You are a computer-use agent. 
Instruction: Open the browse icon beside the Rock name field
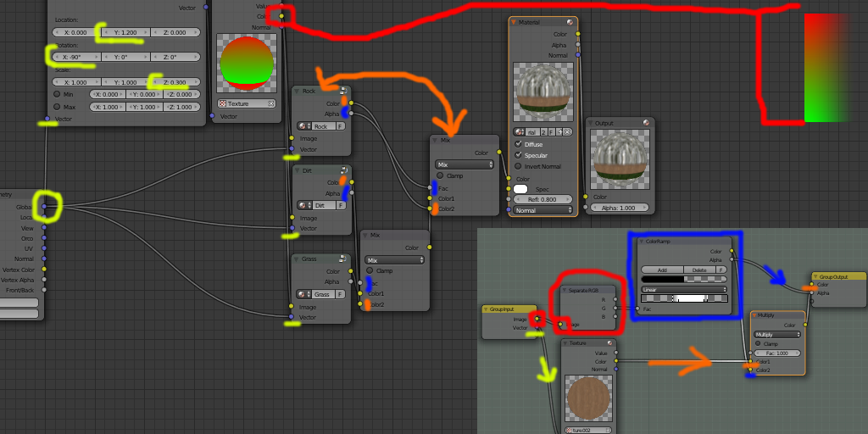303,126
